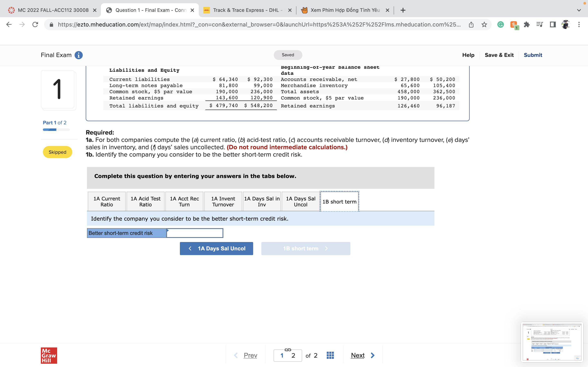Expand the tab search chevron
This screenshot has height=367, width=588.
pyautogui.click(x=579, y=10)
